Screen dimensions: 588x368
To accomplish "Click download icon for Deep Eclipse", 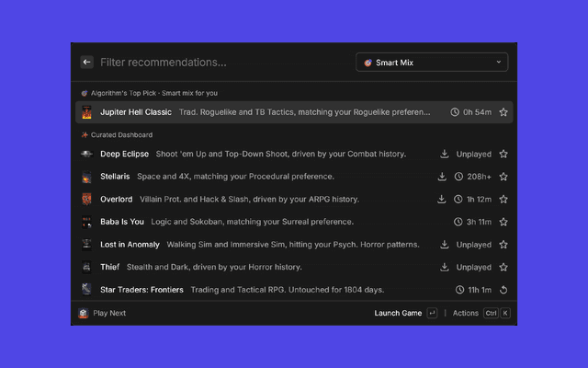I will click(445, 154).
